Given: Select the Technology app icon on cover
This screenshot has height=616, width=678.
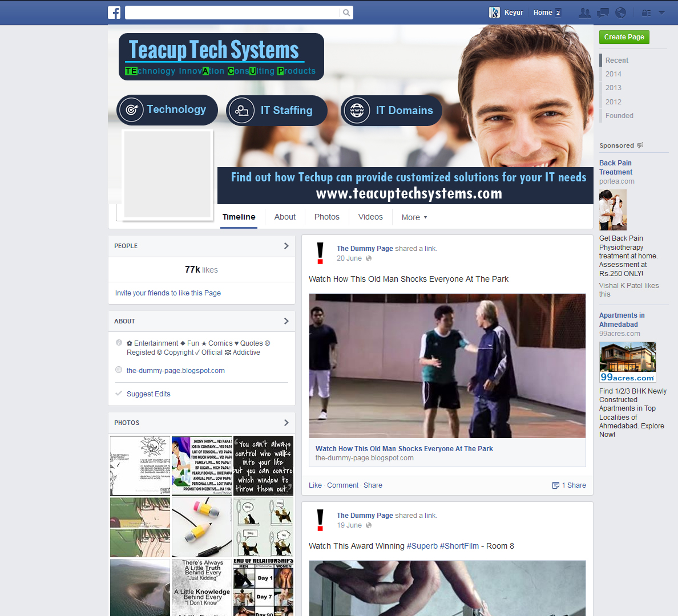Looking at the screenshot, I should (x=132, y=110).
